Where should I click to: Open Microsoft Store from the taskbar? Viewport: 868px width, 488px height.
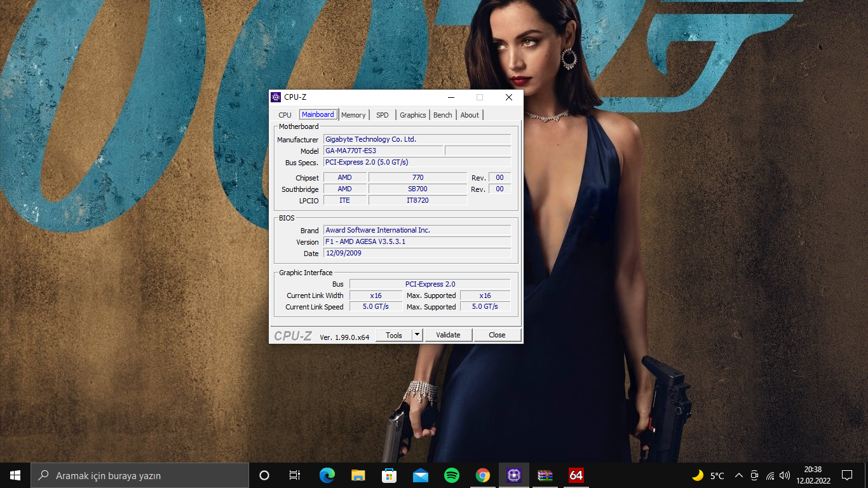click(x=390, y=475)
